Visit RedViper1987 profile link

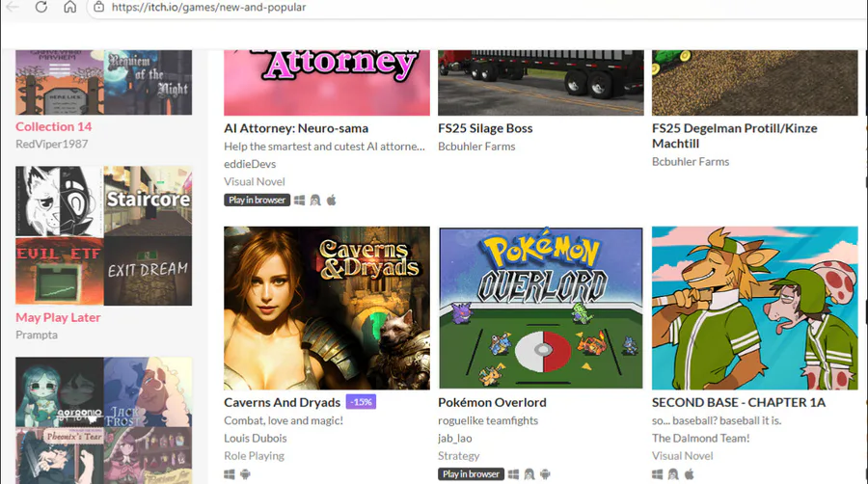[x=51, y=144]
